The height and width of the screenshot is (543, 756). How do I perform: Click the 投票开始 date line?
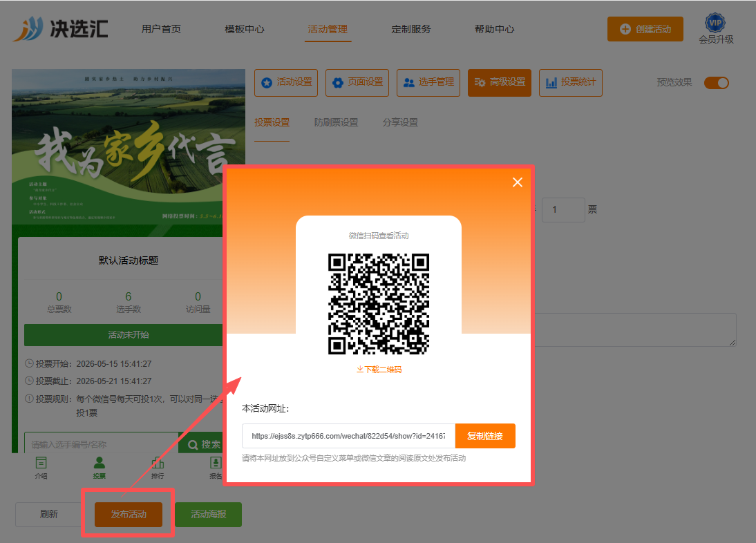pos(88,364)
